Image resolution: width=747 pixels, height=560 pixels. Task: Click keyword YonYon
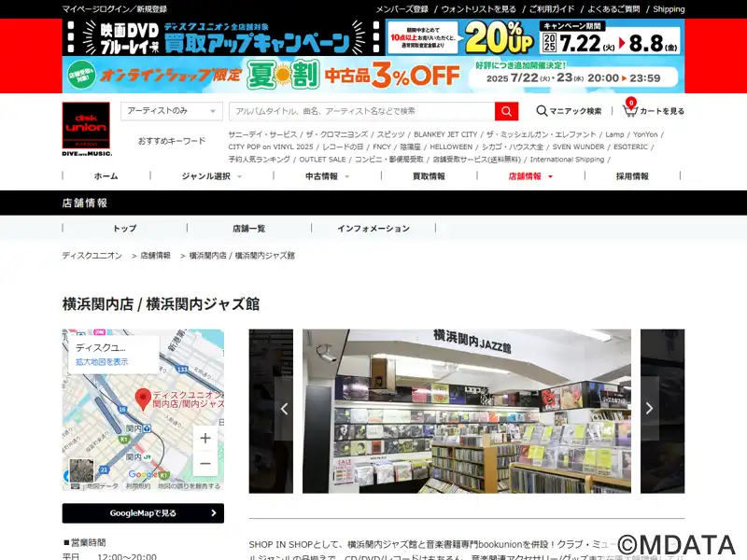click(x=645, y=134)
